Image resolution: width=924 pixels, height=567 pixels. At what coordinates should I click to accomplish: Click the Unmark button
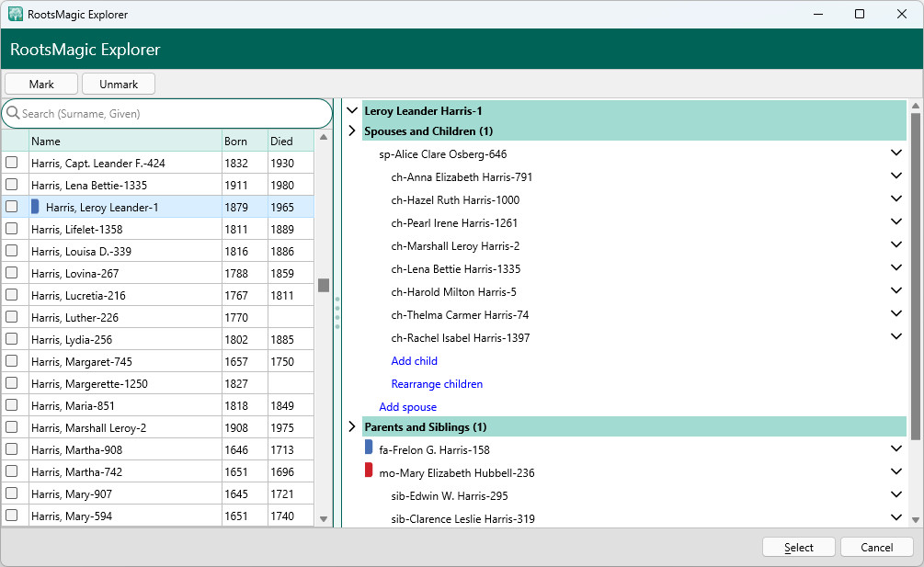119,84
